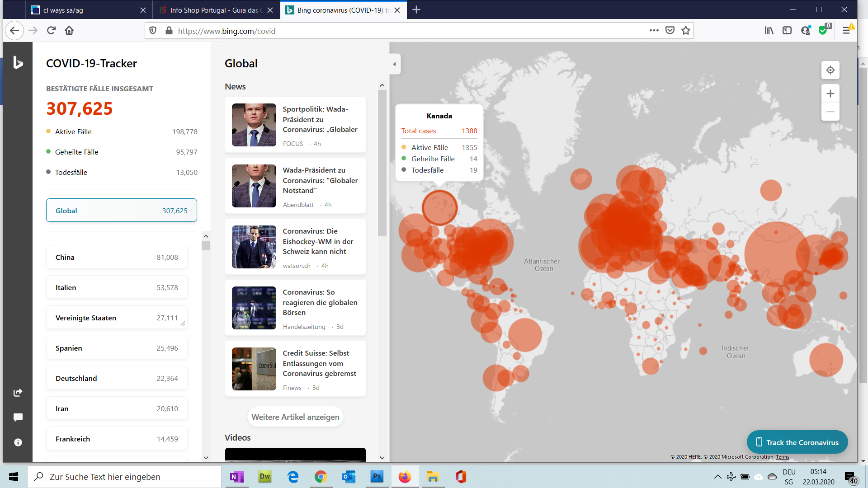This screenshot has width=868, height=488.
Task: Click country list scroll-down arrow
Action: coord(206,458)
